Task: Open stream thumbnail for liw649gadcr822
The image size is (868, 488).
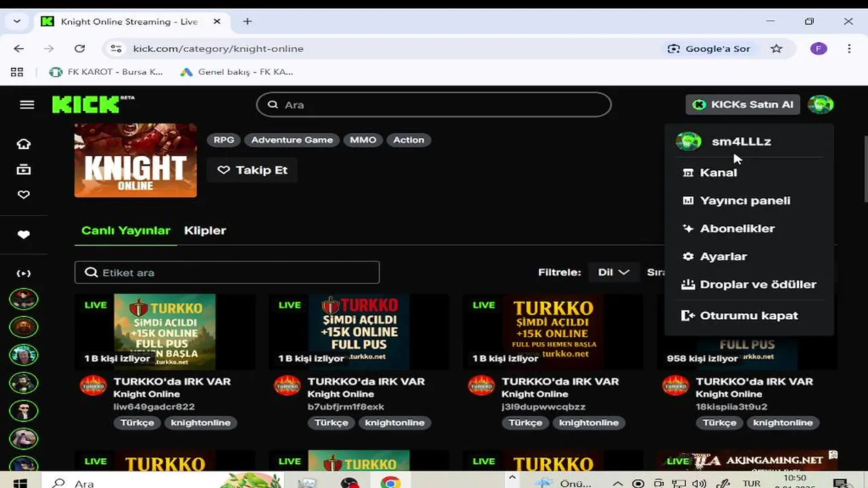Action: [165, 331]
